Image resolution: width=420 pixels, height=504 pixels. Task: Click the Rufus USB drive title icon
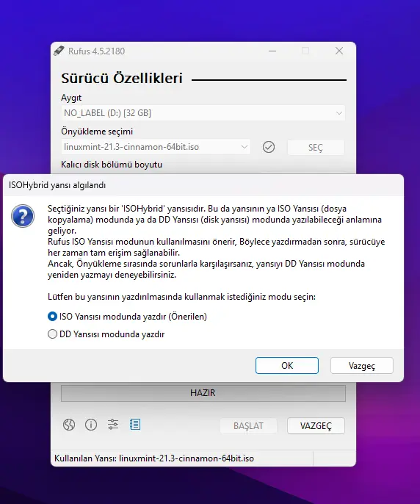pos(59,51)
